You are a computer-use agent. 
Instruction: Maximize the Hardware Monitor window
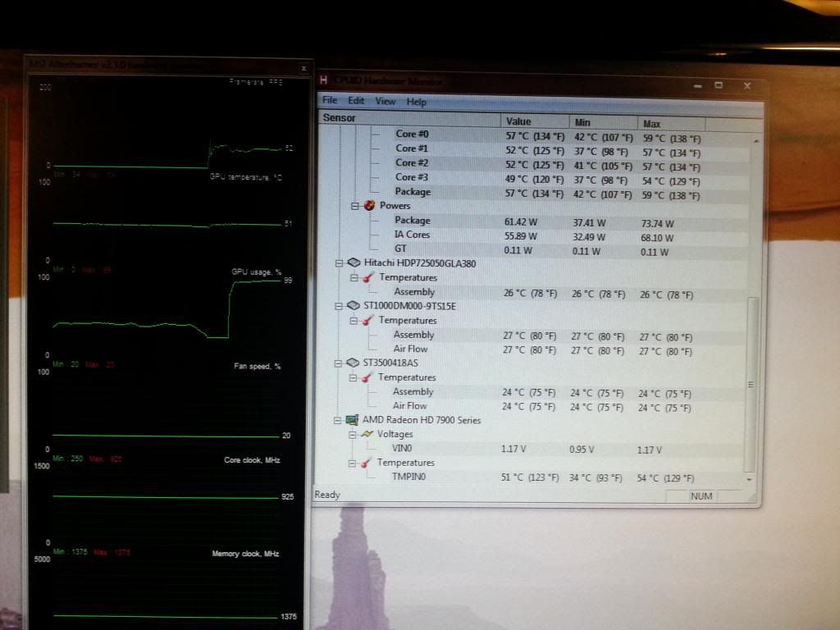point(719,85)
